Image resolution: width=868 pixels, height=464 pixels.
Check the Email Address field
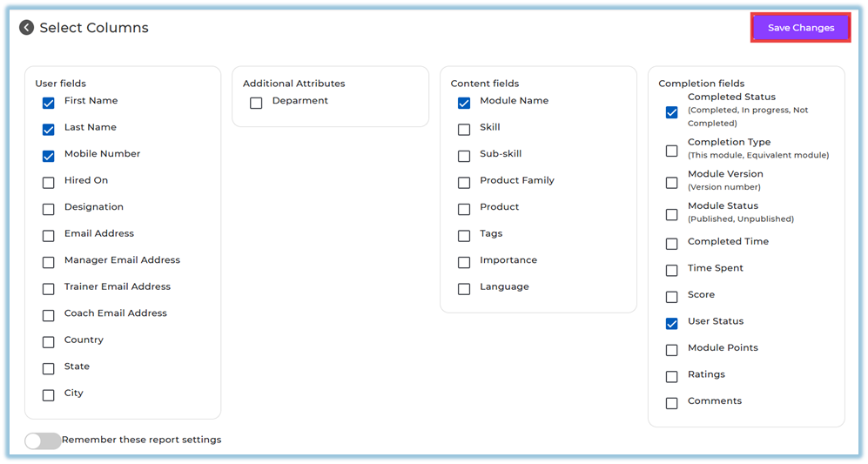[49, 236]
